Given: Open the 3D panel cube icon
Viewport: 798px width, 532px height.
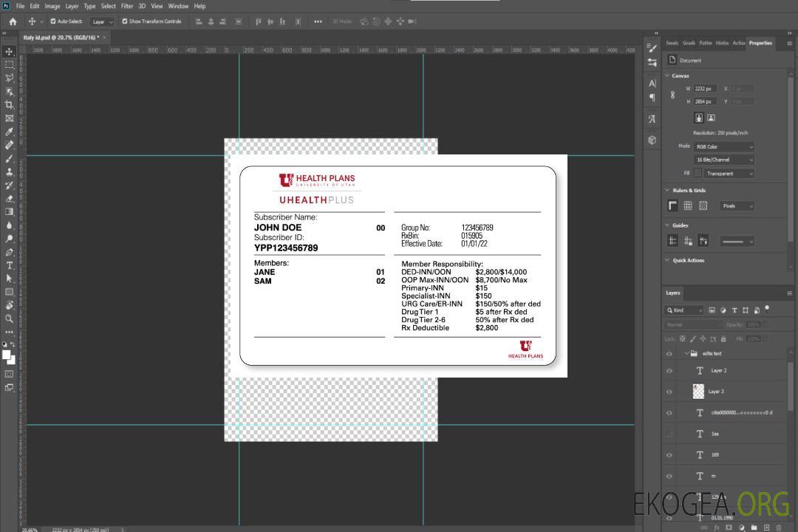Looking at the screenshot, I should (x=652, y=140).
